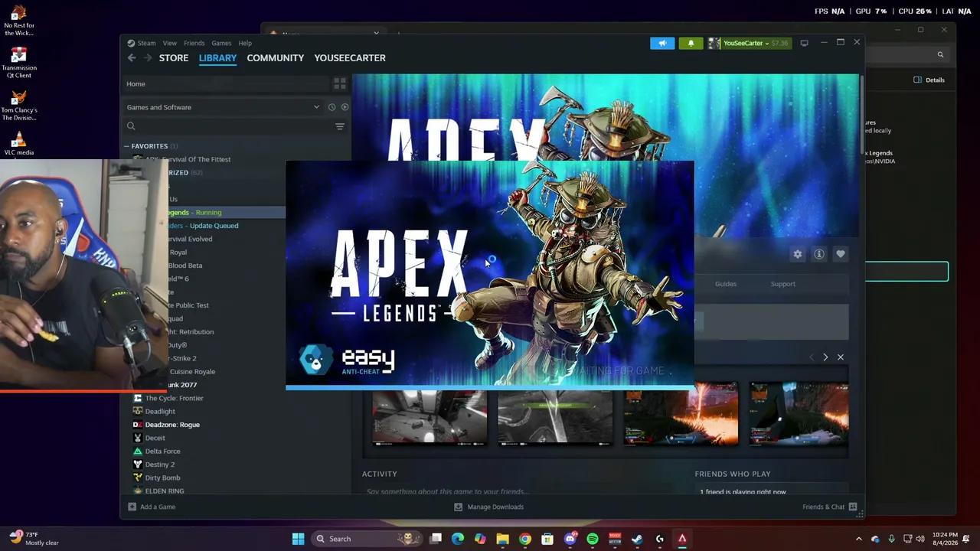Go to next screenshots with right chevron

click(825, 357)
